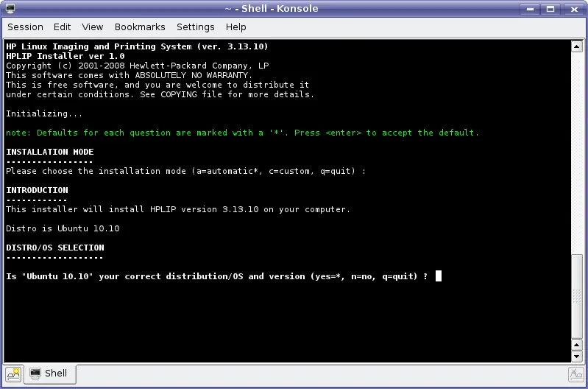Close the Konsole window
This screenshot has width=588, height=389.
pyautogui.click(x=574, y=9)
